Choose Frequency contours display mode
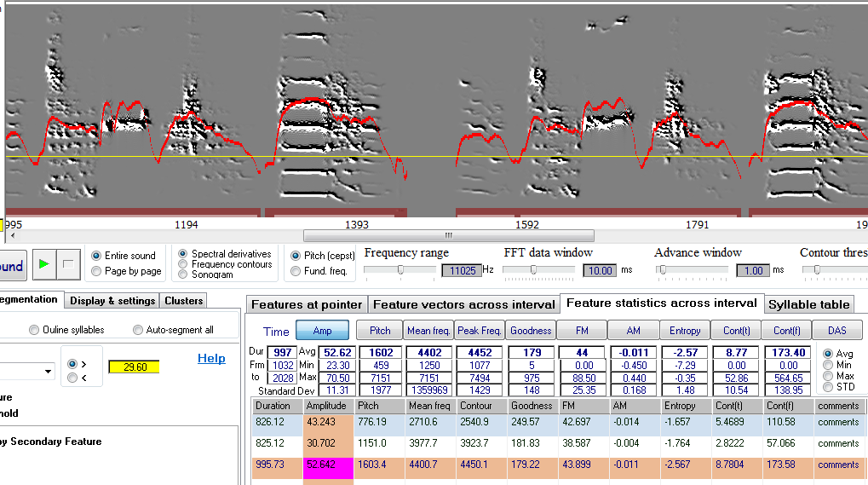The width and height of the screenshot is (868, 485). pos(183,264)
